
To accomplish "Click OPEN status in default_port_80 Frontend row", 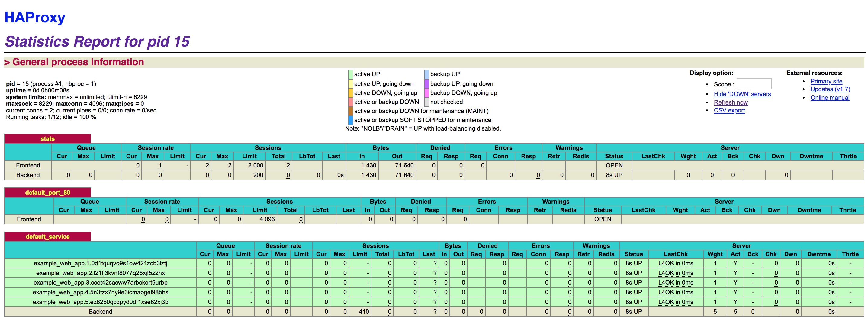I will tap(603, 219).
